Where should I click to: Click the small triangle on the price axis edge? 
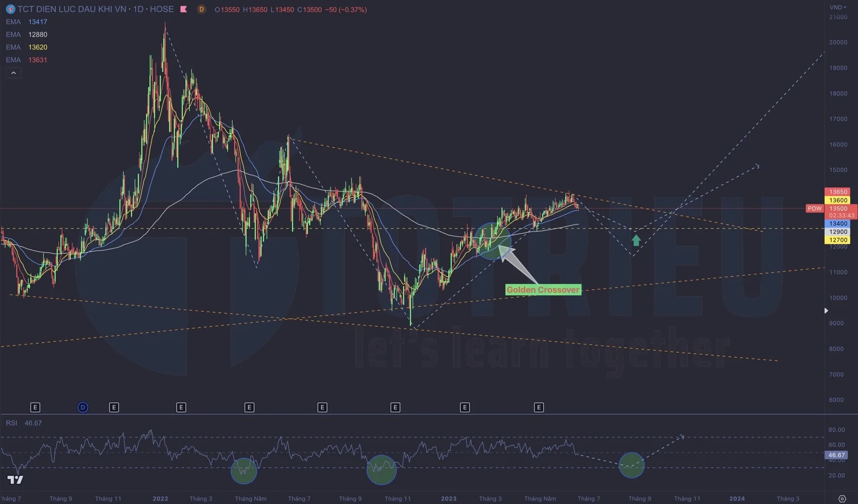click(826, 311)
